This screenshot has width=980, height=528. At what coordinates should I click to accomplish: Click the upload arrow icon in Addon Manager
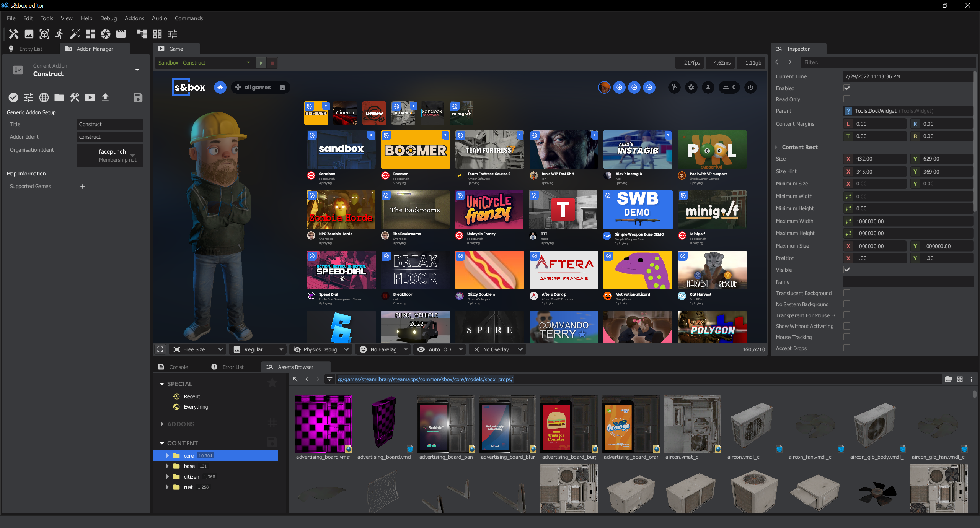[x=105, y=97]
